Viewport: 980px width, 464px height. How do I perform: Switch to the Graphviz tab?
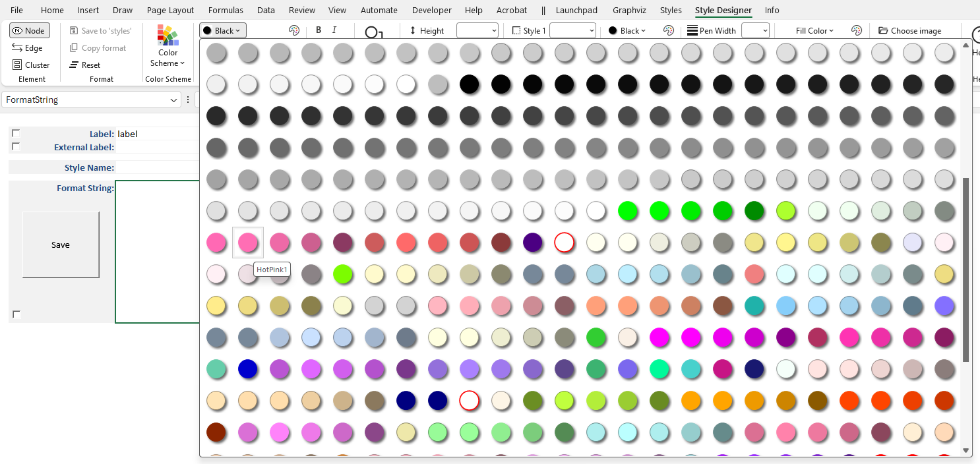tap(629, 10)
